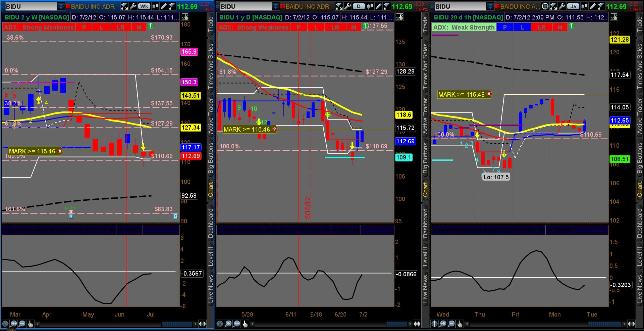Image resolution: width=644 pixels, height=331 pixels.
Task: Zoom in on the daily chart
Action: click(x=228, y=324)
